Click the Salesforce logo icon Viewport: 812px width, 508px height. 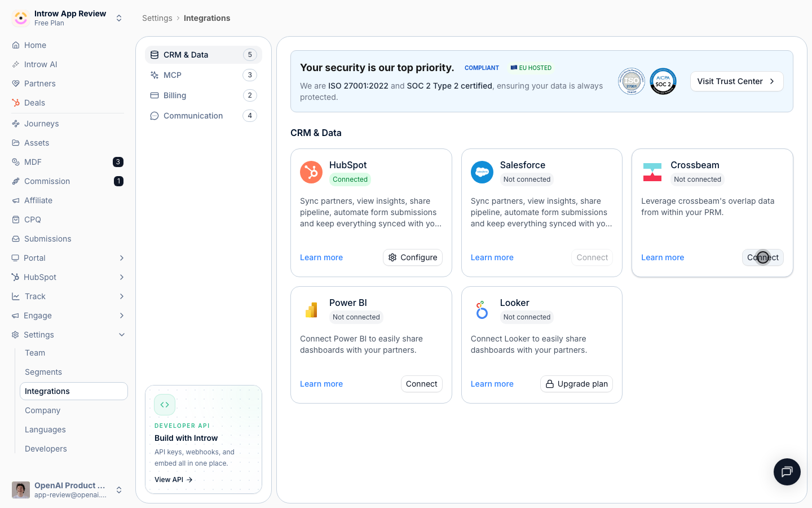(x=482, y=172)
